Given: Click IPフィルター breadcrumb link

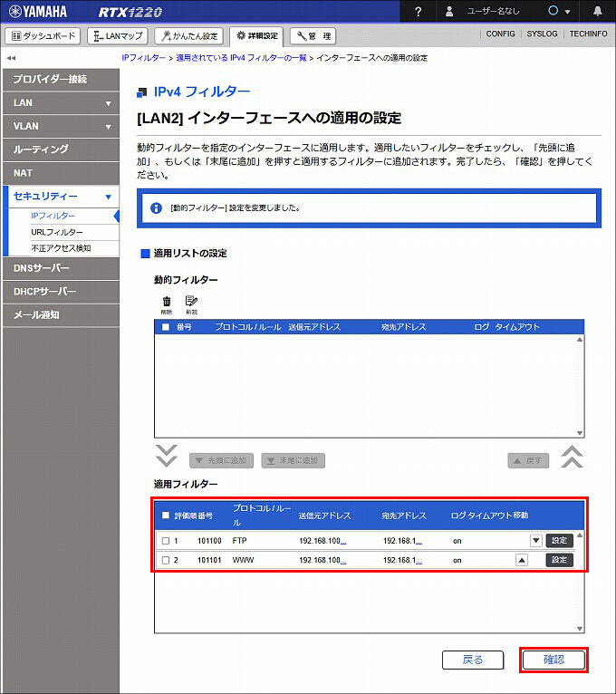Looking at the screenshot, I should [x=143, y=58].
